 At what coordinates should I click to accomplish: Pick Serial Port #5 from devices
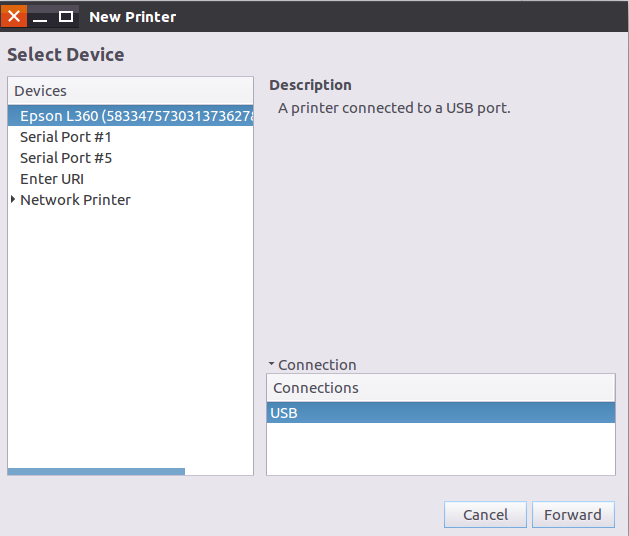[66, 158]
